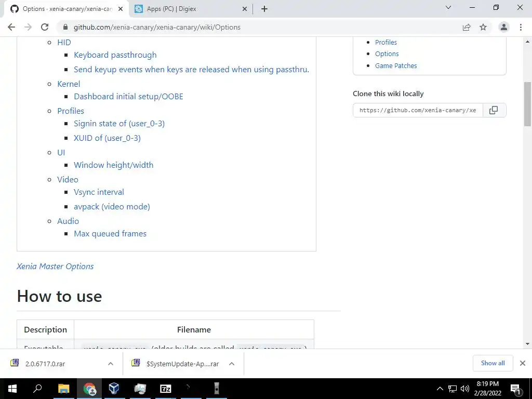This screenshot has height=399, width=532.
Task: Open the Send keyup events link
Action: pos(191,70)
